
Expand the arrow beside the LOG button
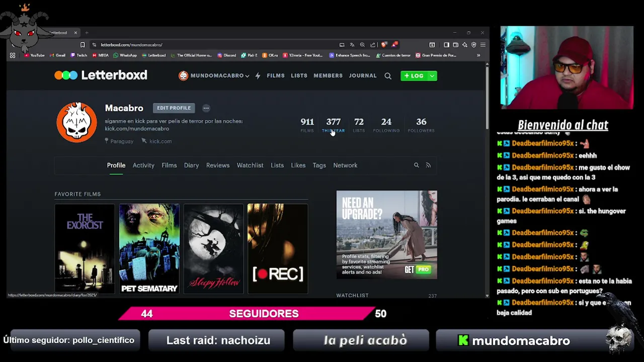(x=432, y=75)
